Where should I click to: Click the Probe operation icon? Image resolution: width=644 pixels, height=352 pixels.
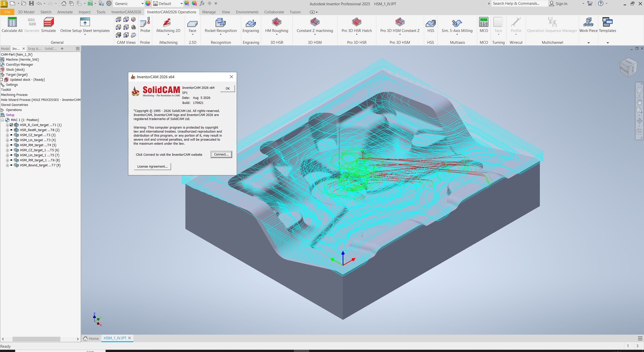145,22
